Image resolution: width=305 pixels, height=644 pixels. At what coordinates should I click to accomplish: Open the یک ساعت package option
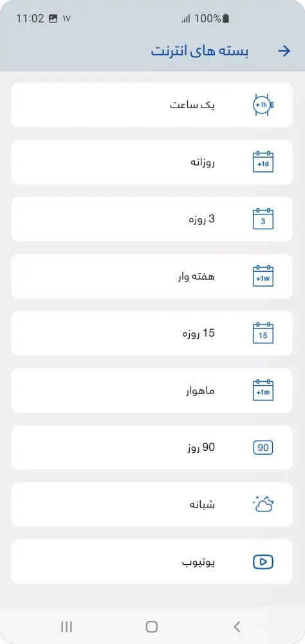[x=152, y=105]
